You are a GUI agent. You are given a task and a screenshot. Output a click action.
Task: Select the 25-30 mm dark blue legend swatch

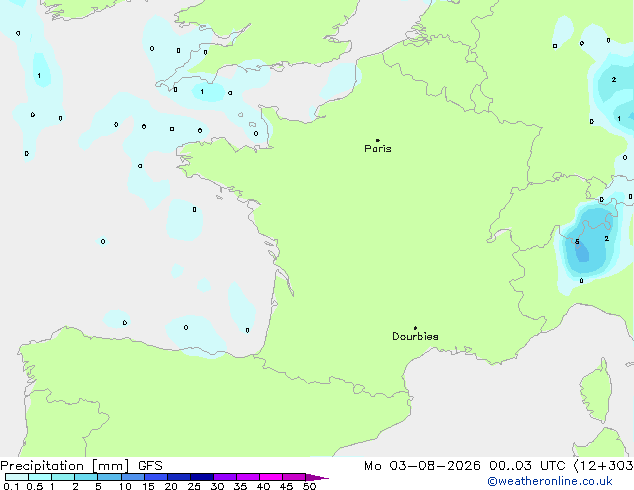[x=201, y=477]
